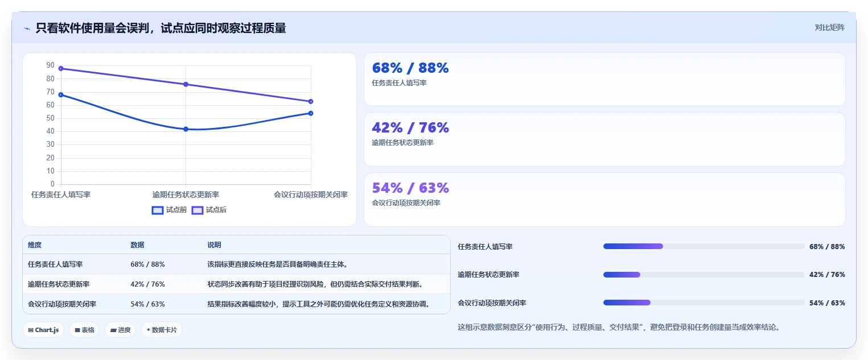
Task: Open the 42% / 76% data card
Action: tap(604, 139)
